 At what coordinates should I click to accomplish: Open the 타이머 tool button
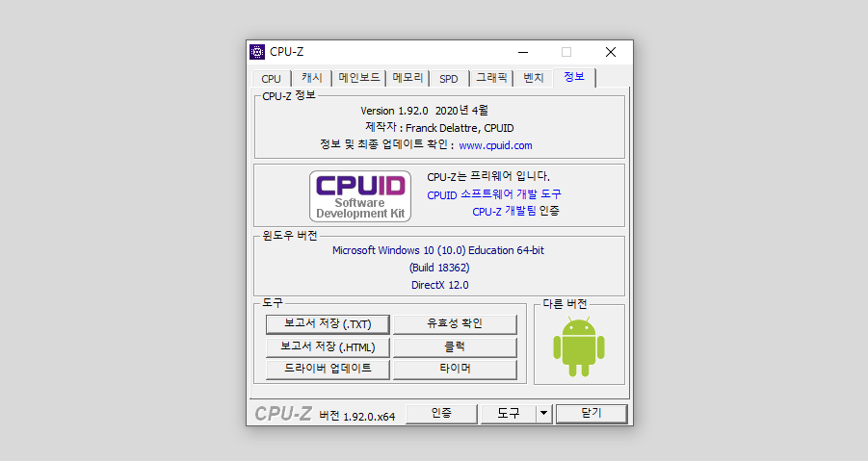455,369
